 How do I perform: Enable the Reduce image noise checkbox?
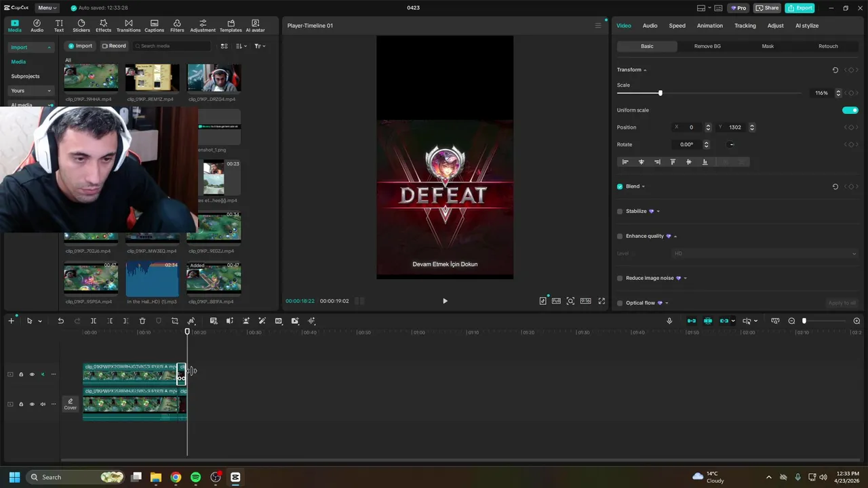click(x=620, y=278)
